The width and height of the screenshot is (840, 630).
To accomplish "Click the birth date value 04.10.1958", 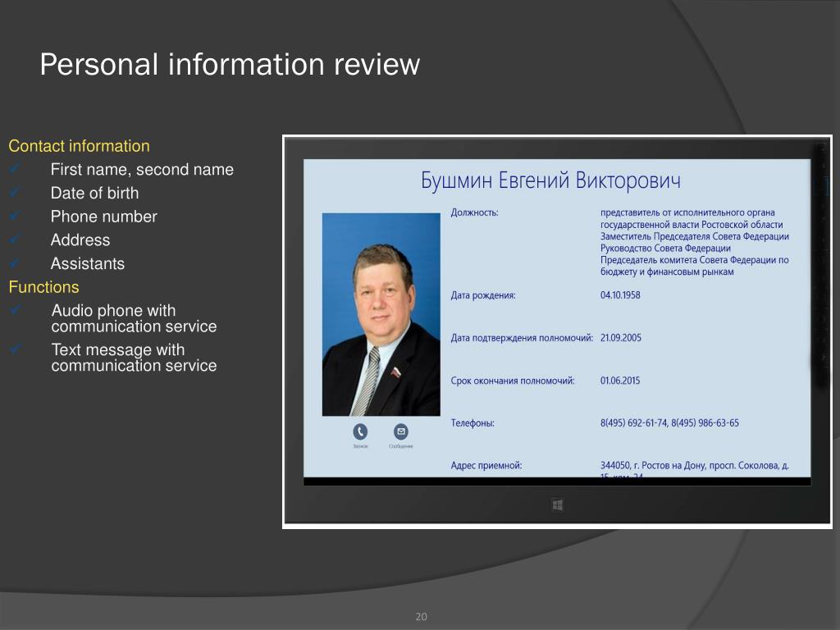I will tap(620, 295).
